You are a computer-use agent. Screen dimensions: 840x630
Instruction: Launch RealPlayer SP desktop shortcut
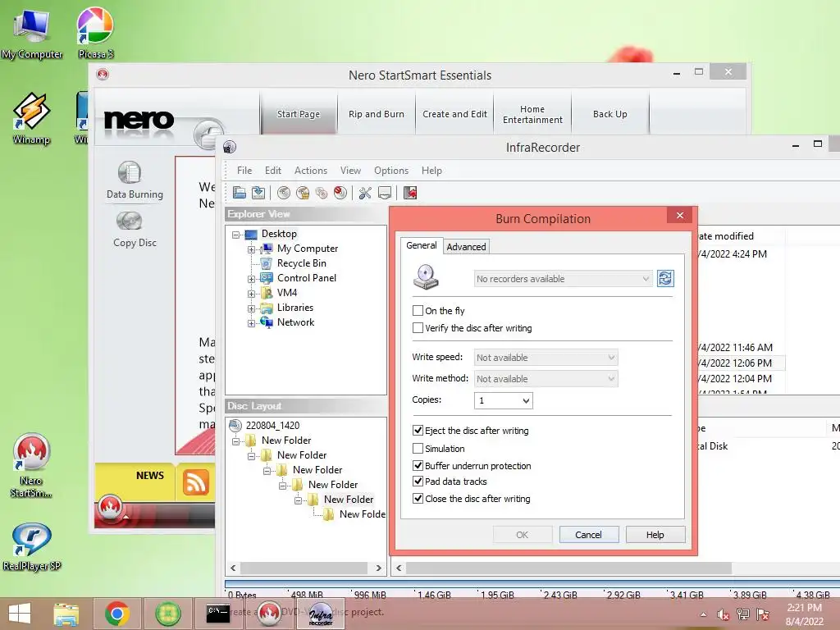point(32,547)
